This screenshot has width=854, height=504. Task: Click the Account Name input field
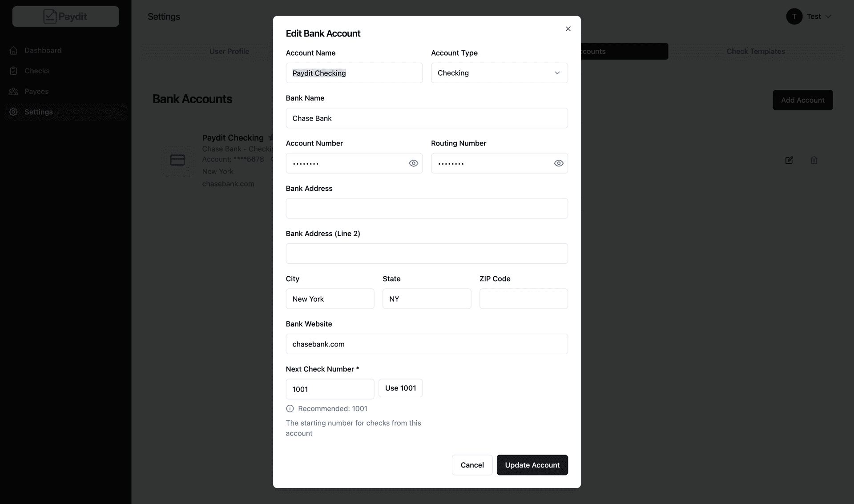(x=354, y=73)
